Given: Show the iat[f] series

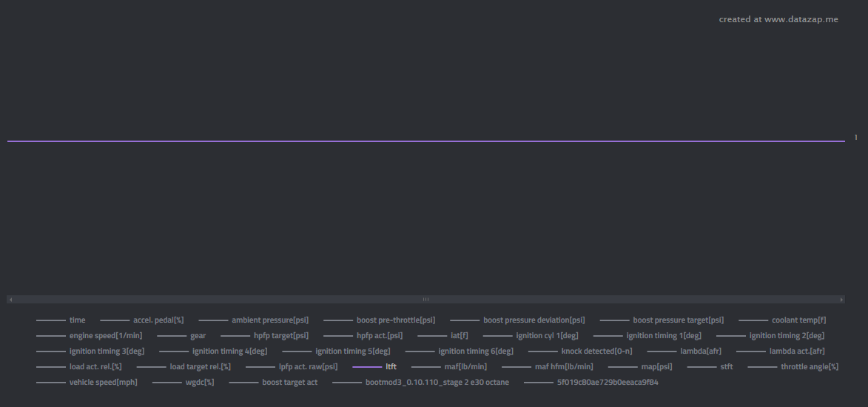Looking at the screenshot, I should point(459,335).
